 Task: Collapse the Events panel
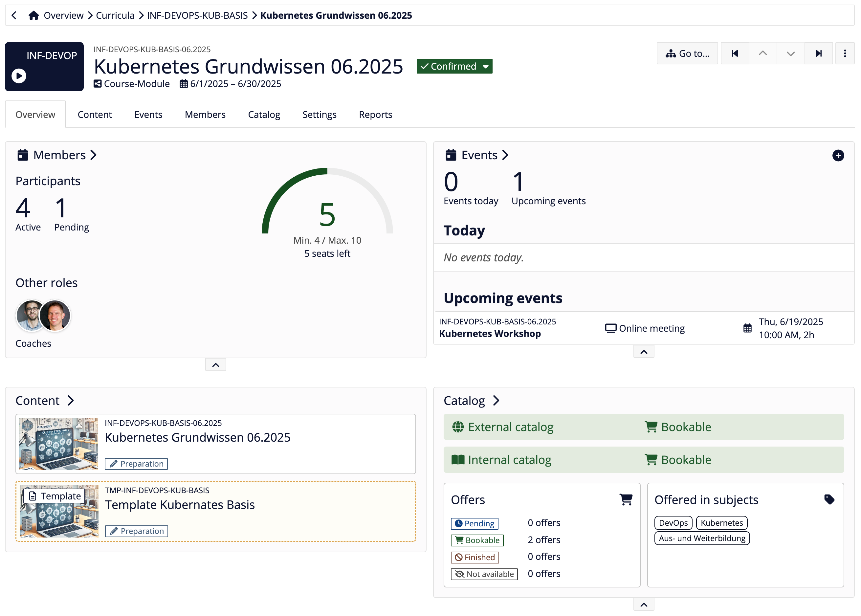(643, 352)
